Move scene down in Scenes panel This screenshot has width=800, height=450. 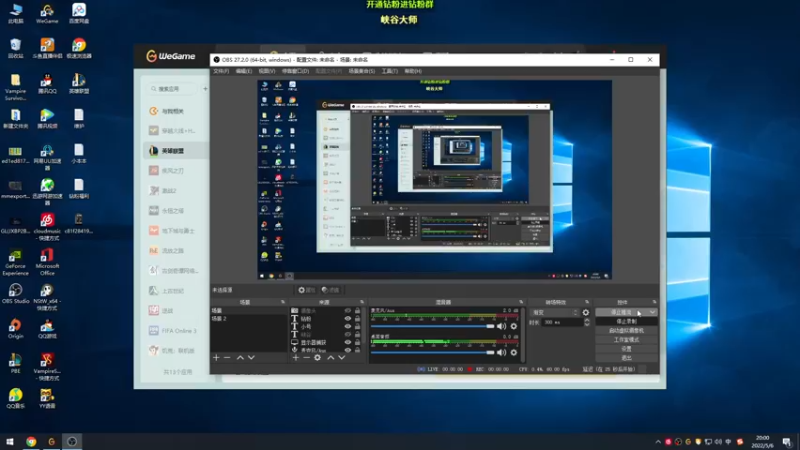251,358
